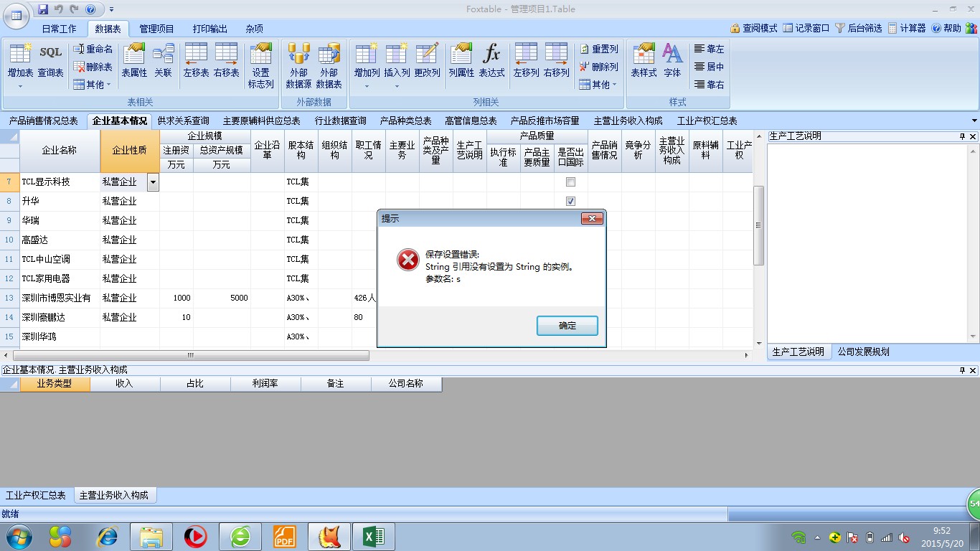Open the 供求关系查询 table tab
This screenshot has height=551, width=980.
184,121
